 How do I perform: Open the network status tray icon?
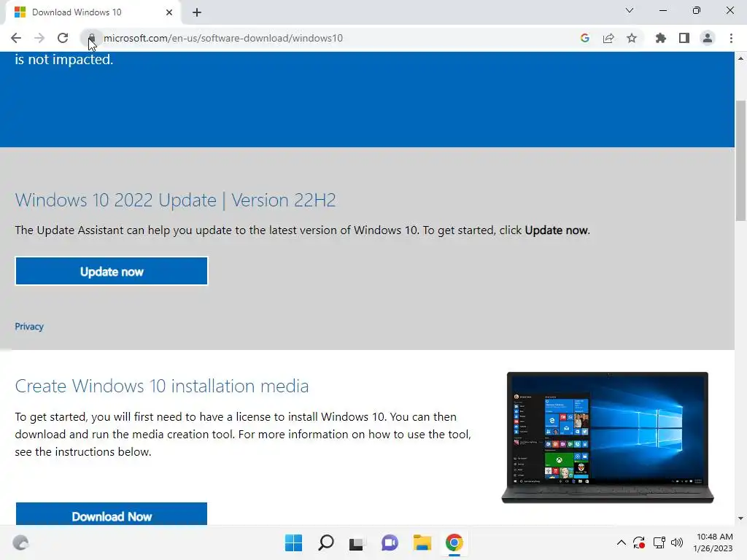click(659, 542)
